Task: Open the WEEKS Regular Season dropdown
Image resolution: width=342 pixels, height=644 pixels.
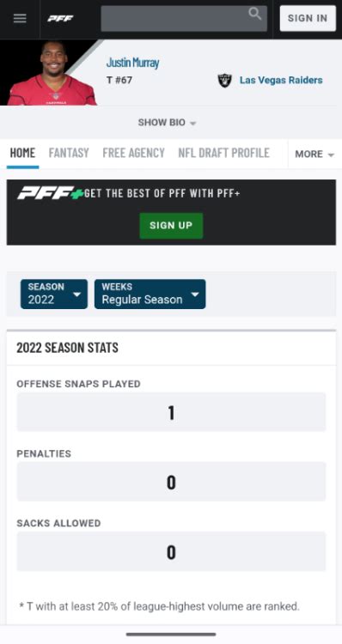Action: (x=150, y=294)
